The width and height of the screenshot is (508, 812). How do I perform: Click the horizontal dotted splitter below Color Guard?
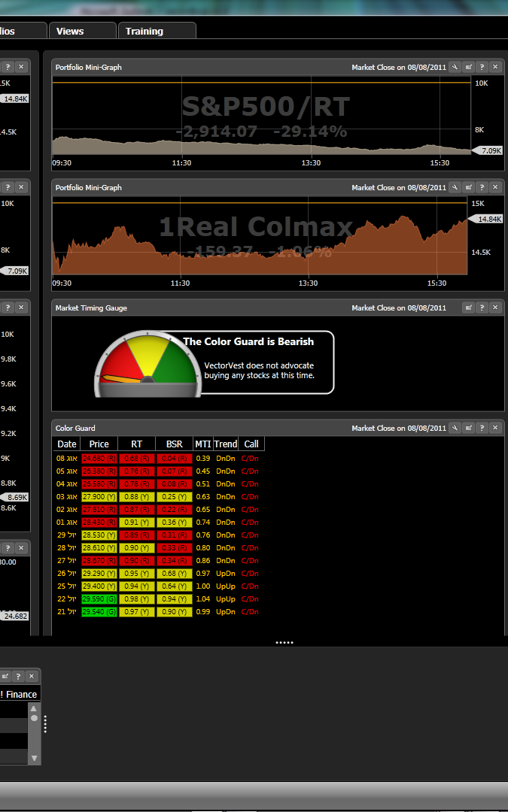point(284,643)
